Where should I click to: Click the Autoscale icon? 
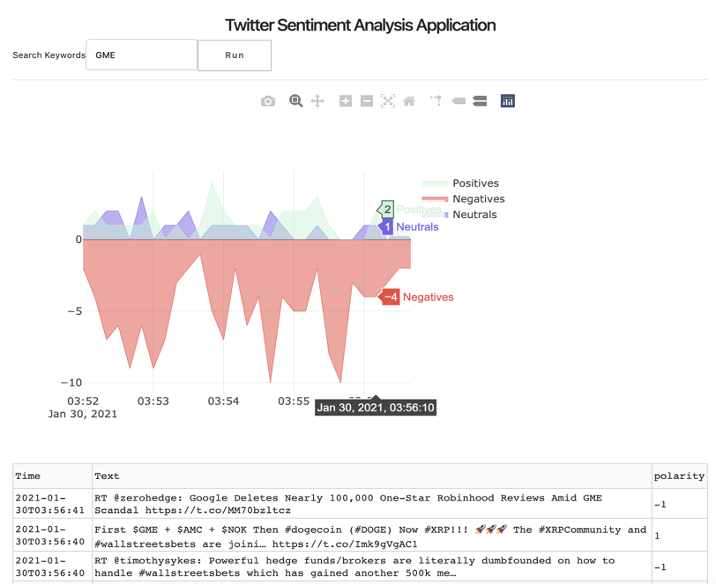tap(388, 101)
